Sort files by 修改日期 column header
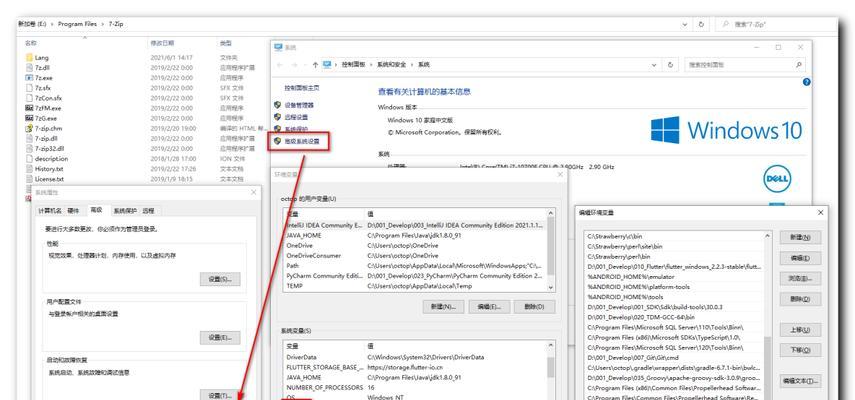This screenshot has width=855, height=400. point(162,43)
